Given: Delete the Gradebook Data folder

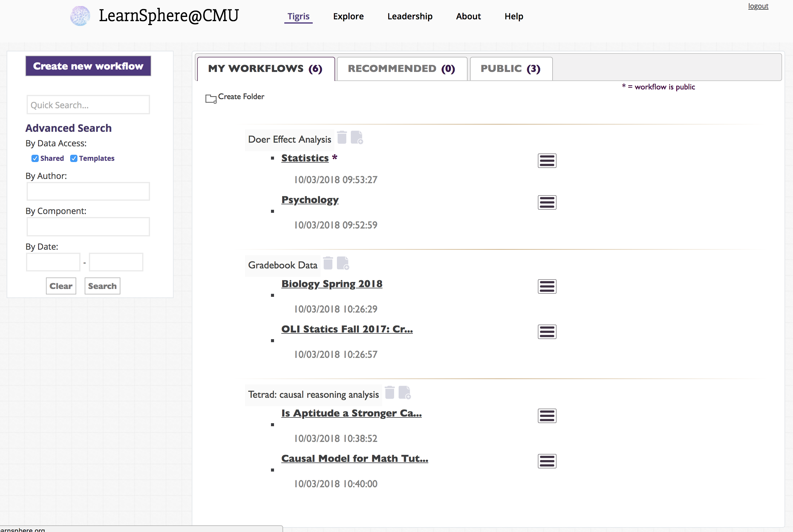Looking at the screenshot, I should tap(328, 263).
